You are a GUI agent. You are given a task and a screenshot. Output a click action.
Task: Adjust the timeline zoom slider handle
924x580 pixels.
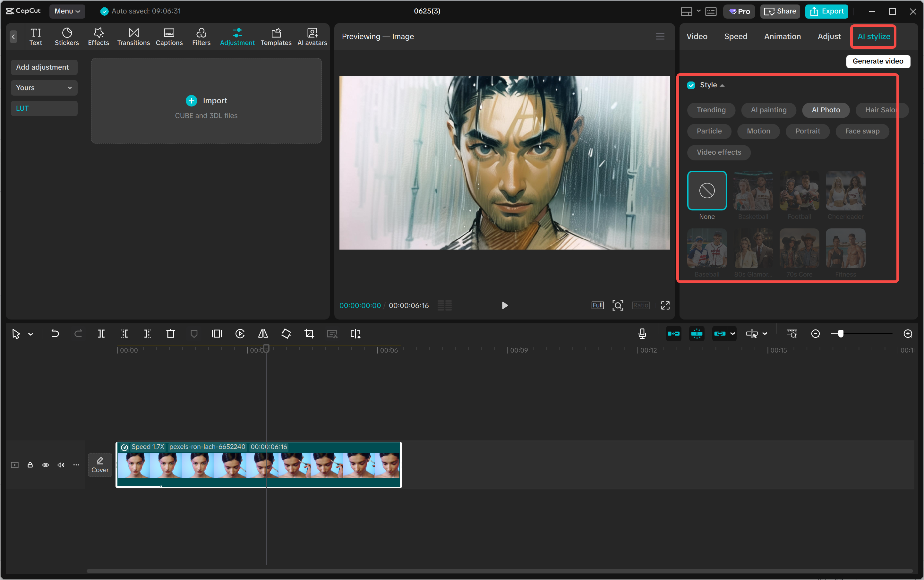tap(840, 334)
